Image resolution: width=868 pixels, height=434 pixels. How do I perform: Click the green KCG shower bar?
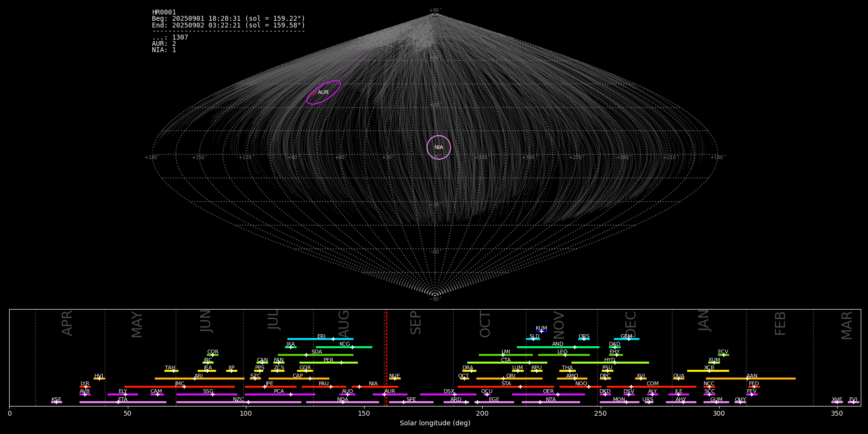pos(344,347)
